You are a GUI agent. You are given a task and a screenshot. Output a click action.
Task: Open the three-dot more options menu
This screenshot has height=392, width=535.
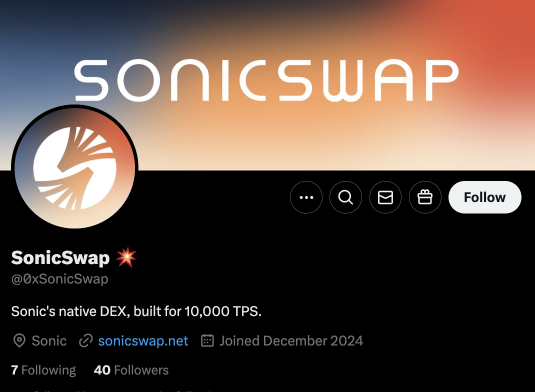(306, 197)
